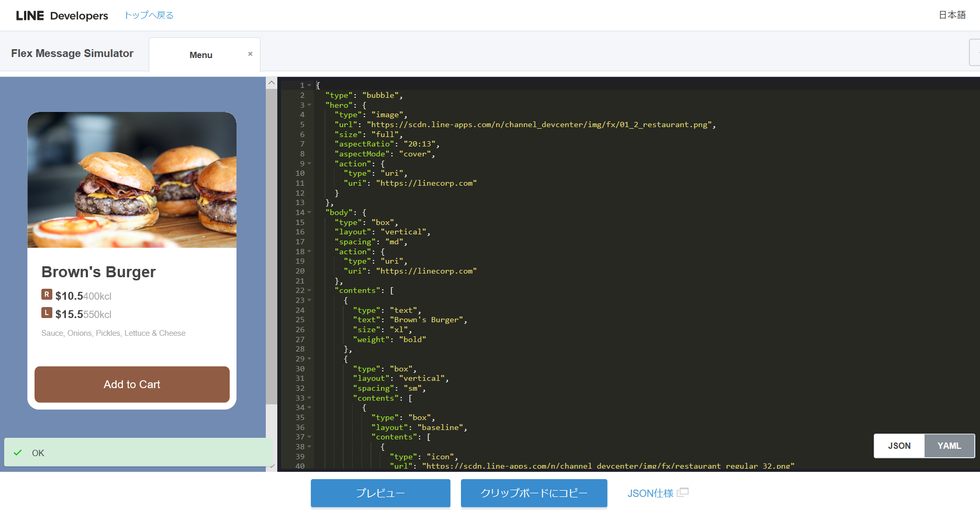Switch editor to YAML mode
Screen dimensions: 980x510
pyautogui.click(x=949, y=446)
